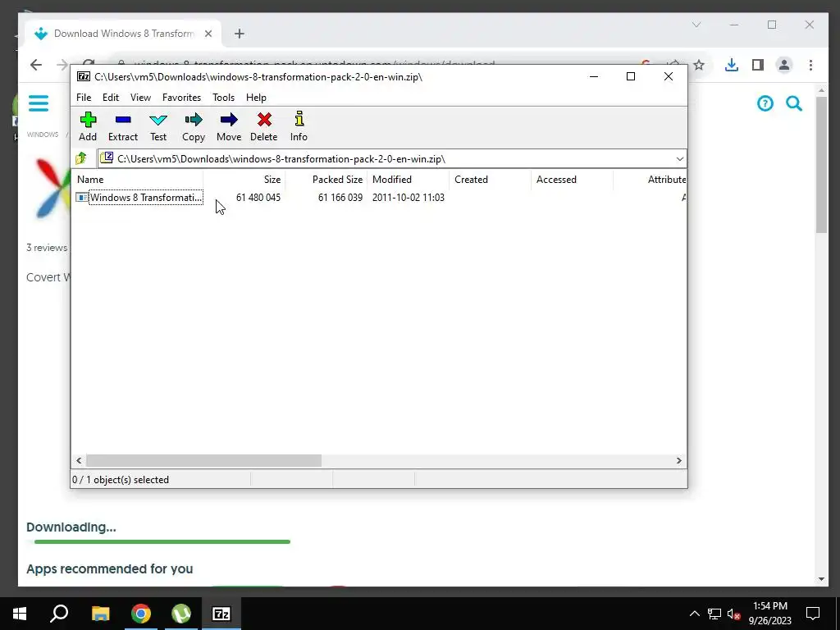The image size is (840, 630).
Task: Click the green download progress bar
Action: (162, 541)
